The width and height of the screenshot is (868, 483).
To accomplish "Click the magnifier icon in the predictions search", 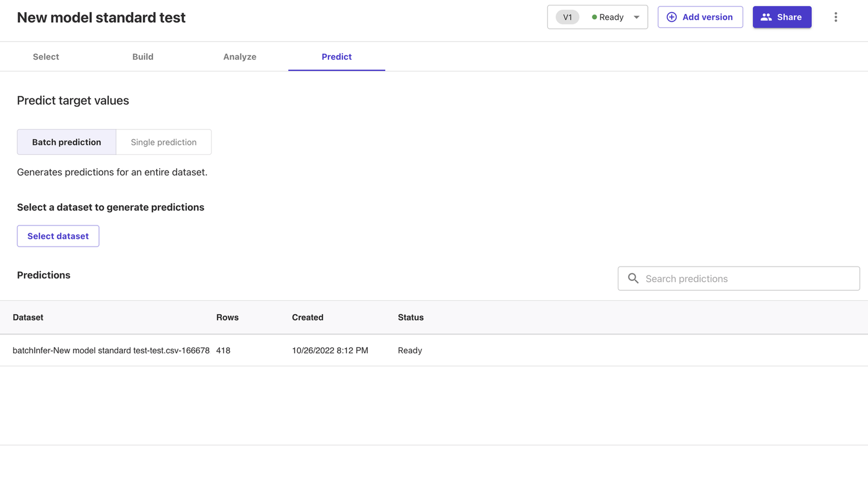I will tap(633, 279).
